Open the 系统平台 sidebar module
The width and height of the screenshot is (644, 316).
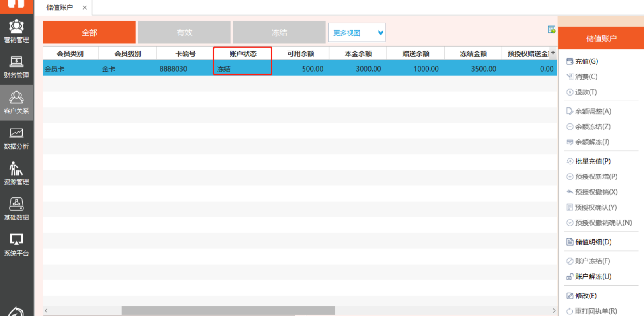pyautogui.click(x=16, y=244)
